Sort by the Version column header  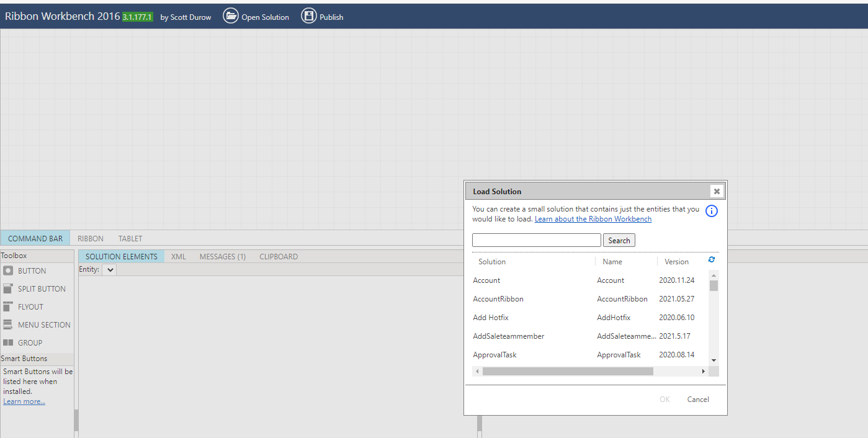677,262
